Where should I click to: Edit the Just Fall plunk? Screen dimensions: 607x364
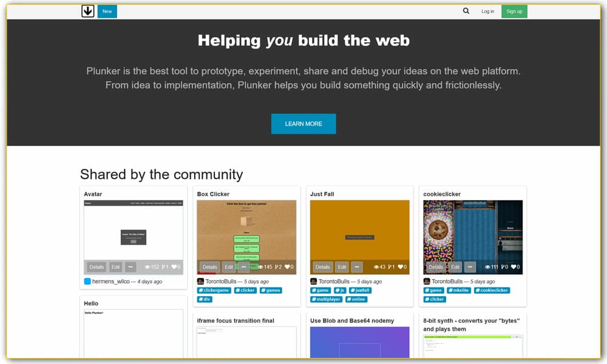tap(342, 267)
